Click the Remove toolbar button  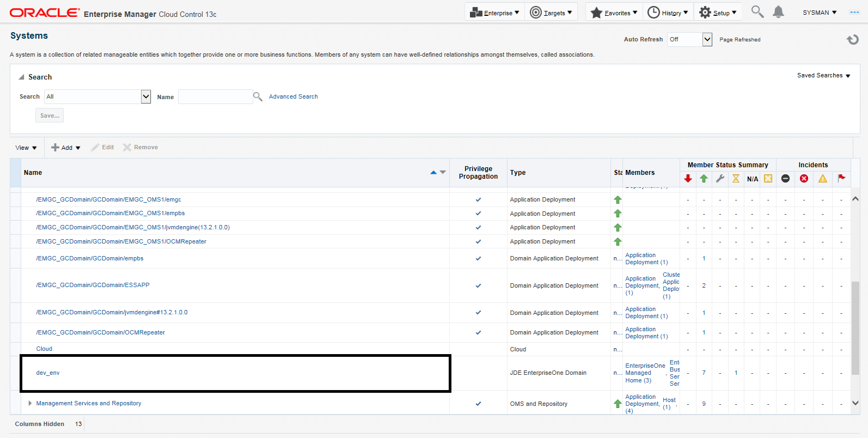(140, 147)
